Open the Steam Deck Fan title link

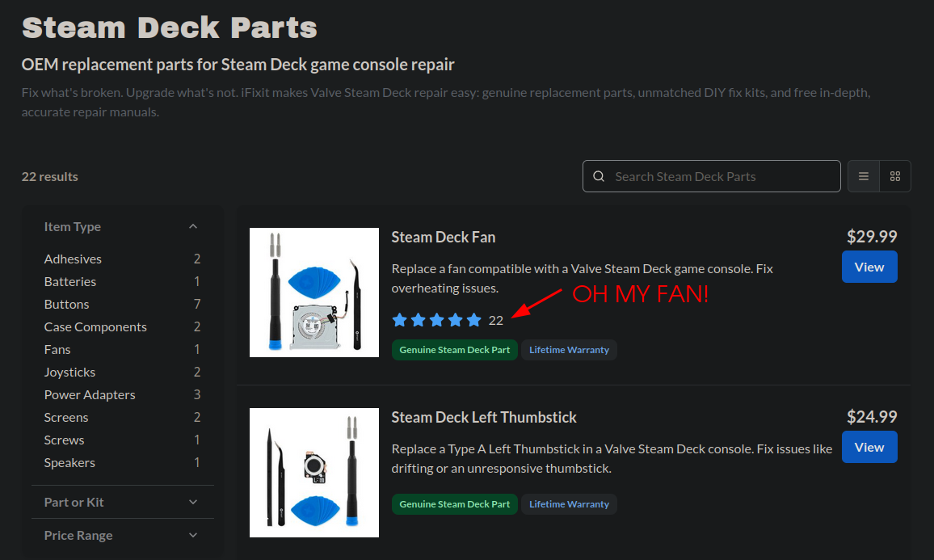click(x=444, y=237)
